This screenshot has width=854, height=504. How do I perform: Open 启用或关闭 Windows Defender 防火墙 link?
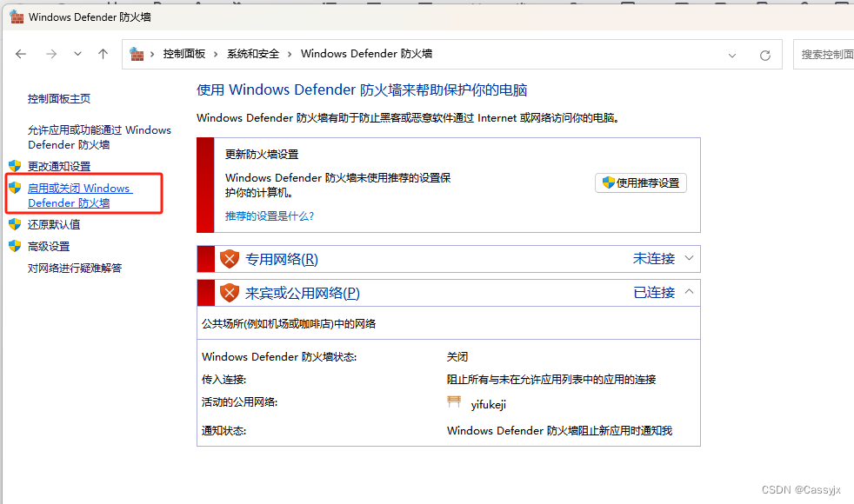point(80,196)
